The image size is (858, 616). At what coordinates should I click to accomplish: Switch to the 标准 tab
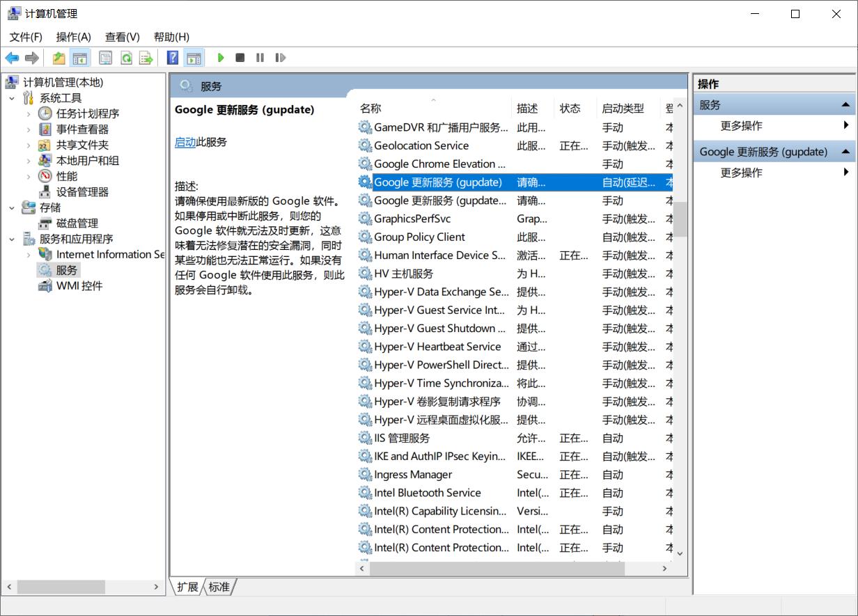point(219,587)
